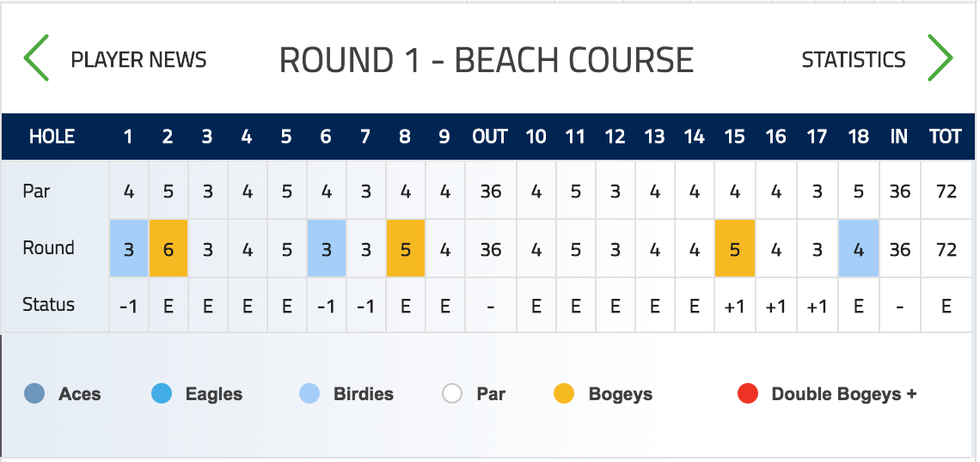The width and height of the screenshot is (980, 462).
Task: Click the Birdies legend dot
Action: coord(309,394)
